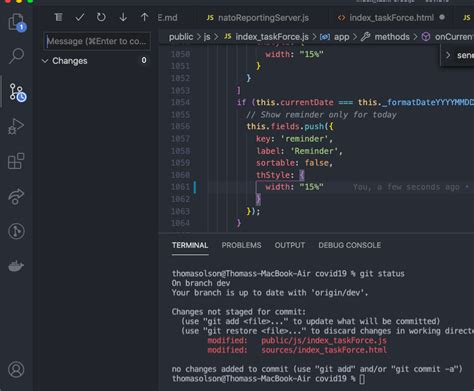
Task: Open the Explorer view in activity bar
Action: pyautogui.click(x=16, y=23)
